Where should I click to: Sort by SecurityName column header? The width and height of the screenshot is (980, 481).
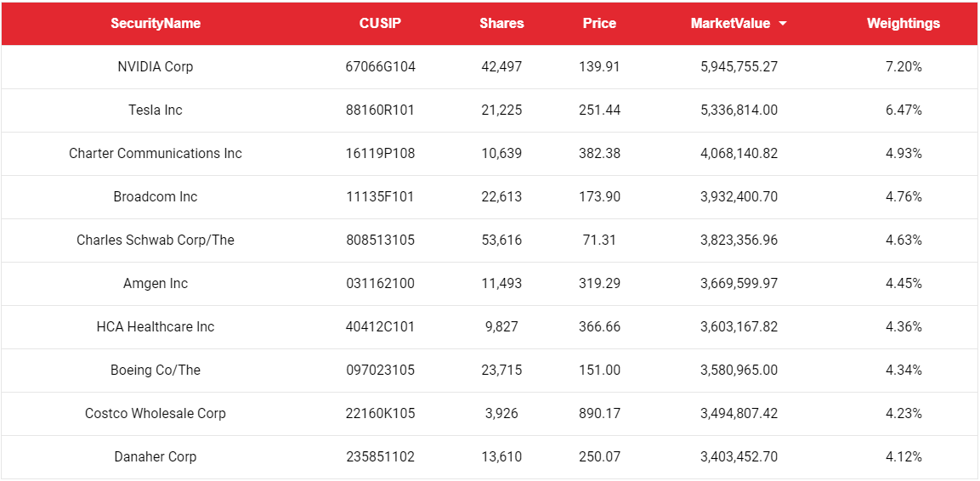pyautogui.click(x=156, y=24)
